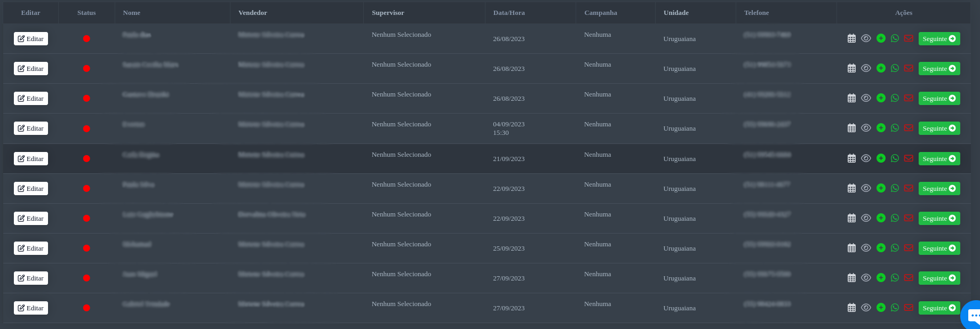Click the green plus icon in the 21/09/2023 row
The width and height of the screenshot is (980, 329).
(x=881, y=158)
